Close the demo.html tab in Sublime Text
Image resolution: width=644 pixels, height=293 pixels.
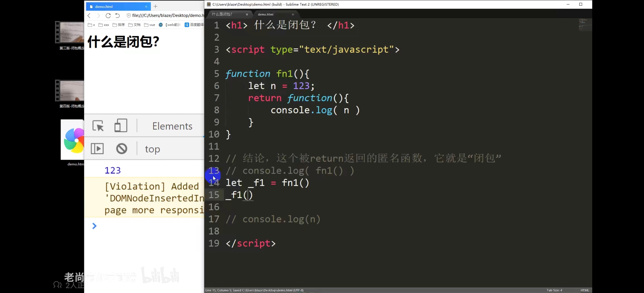293,14
